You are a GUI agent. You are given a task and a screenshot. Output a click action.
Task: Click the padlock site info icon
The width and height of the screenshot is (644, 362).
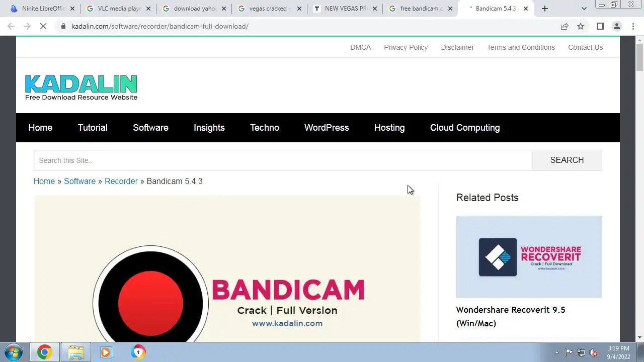63,26
